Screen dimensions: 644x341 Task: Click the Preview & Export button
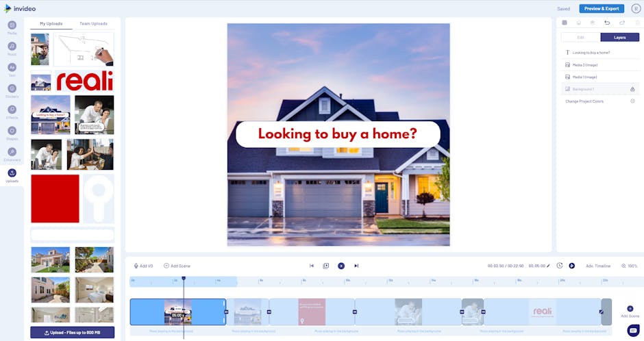click(601, 9)
